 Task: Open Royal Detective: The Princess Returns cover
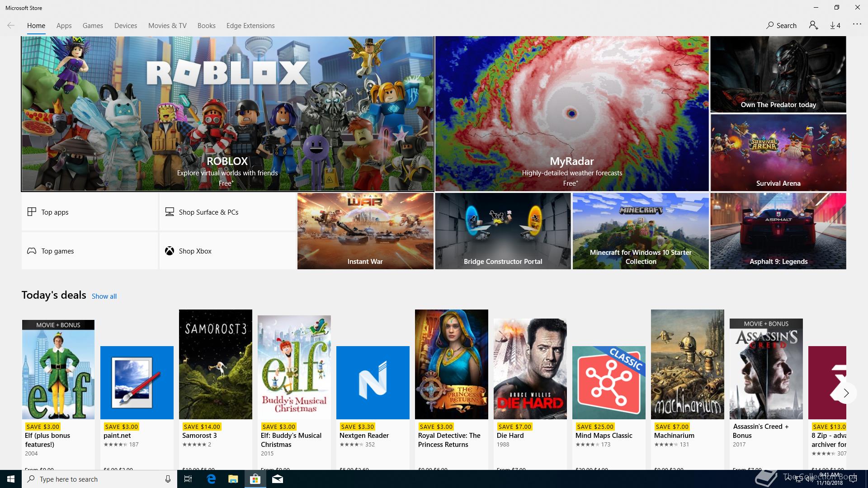[x=452, y=364]
